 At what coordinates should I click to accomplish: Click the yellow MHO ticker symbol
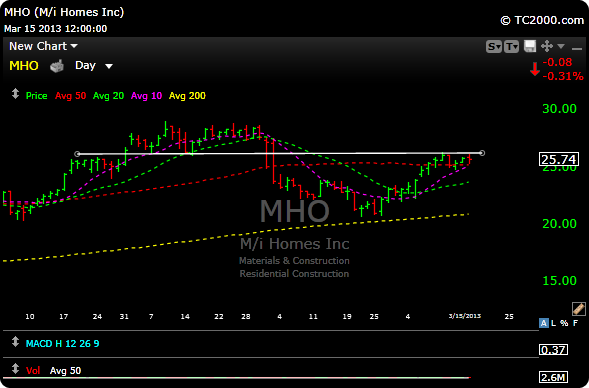point(24,66)
